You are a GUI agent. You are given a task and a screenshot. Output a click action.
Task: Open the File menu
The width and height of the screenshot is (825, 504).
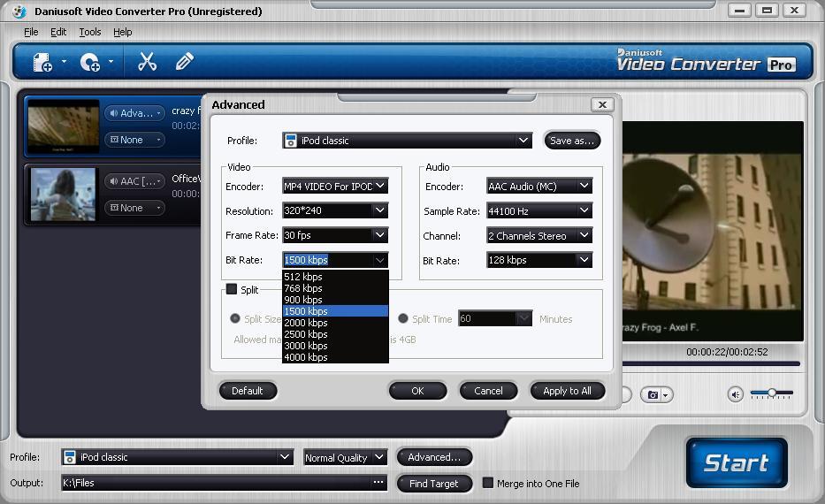tap(31, 32)
